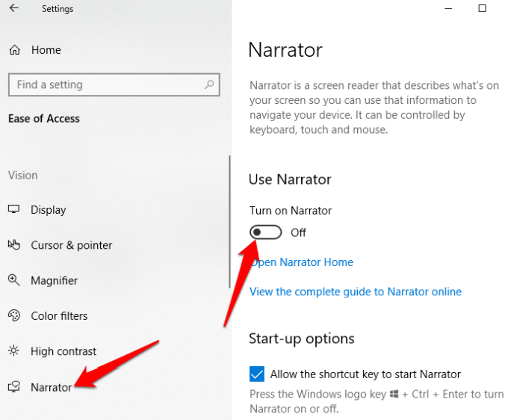Click the High contrast sun icon

click(x=14, y=350)
